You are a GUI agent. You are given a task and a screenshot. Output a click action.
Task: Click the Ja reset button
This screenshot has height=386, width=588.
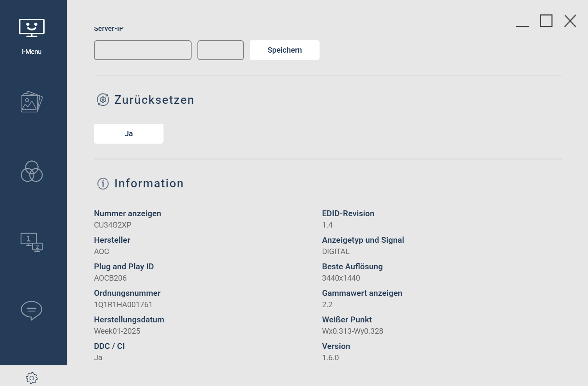pos(129,133)
